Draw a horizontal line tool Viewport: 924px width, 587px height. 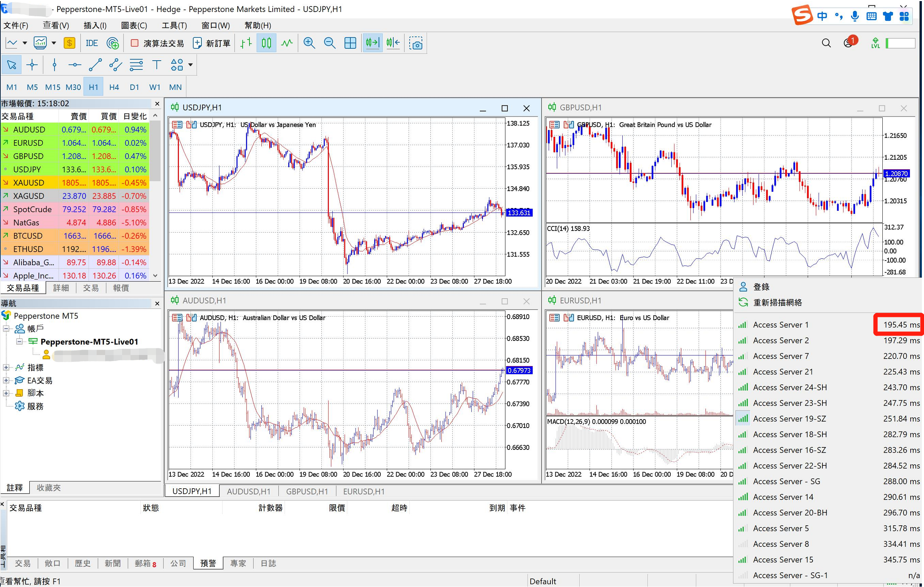pos(74,65)
